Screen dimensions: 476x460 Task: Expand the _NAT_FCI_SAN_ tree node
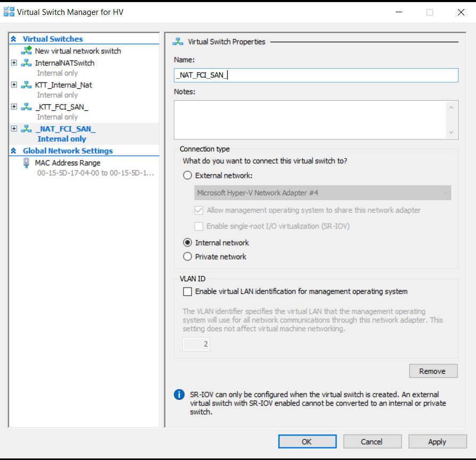point(14,128)
